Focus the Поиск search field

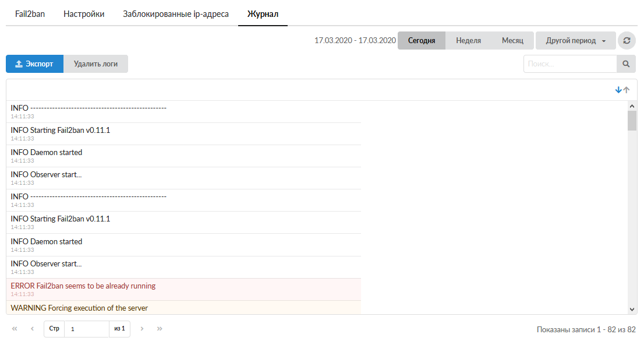point(569,64)
